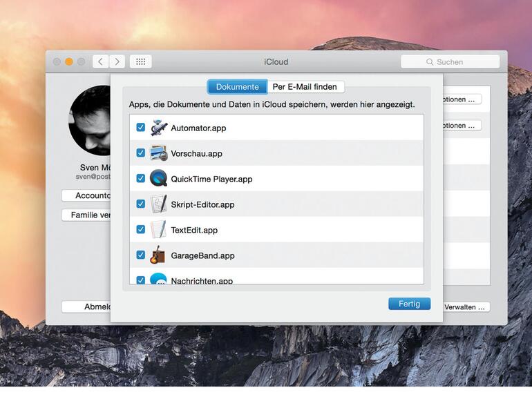Select the GarageBand.app label
This screenshot has height=399, width=532.
pos(202,255)
